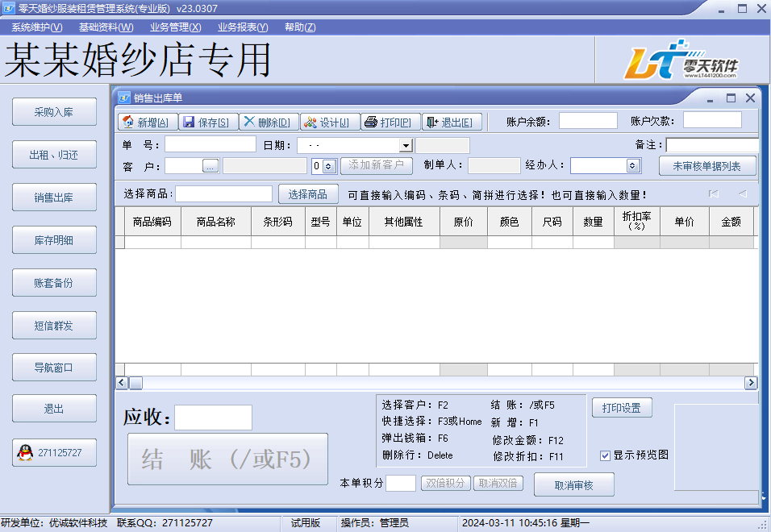Viewport: 771px width, 532px height.
Task: Click the 保存[S] save toolbar button
Action: [x=209, y=122]
